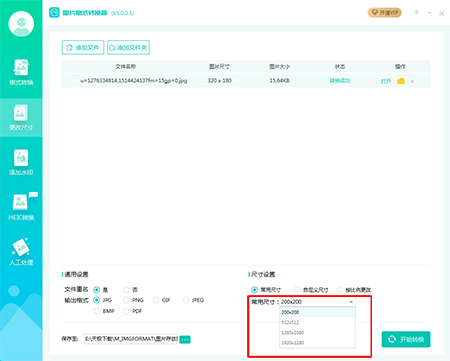Viewport: 450px width, 361px height.
Task: Switch to the HEIC转换 module
Action: 21,207
